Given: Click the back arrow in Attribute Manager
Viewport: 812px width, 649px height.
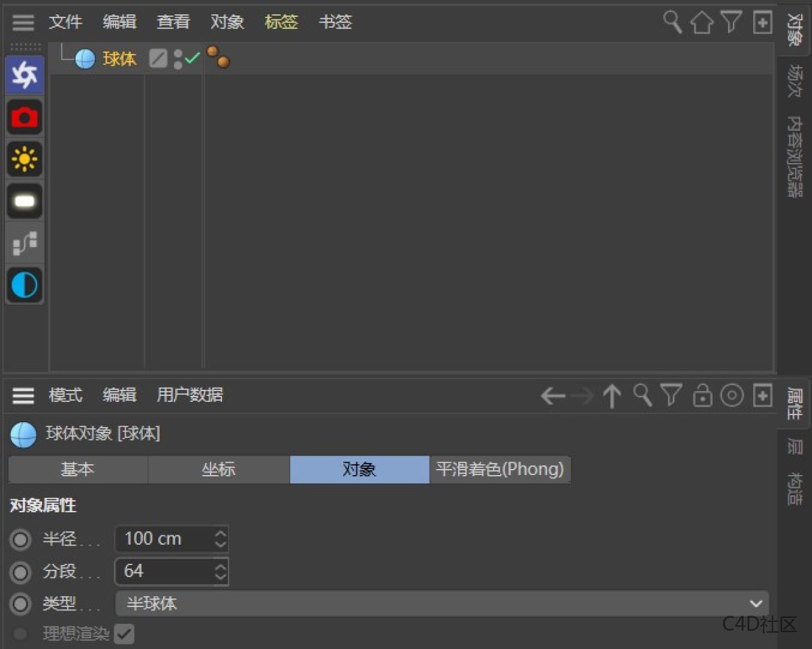Looking at the screenshot, I should [x=552, y=396].
